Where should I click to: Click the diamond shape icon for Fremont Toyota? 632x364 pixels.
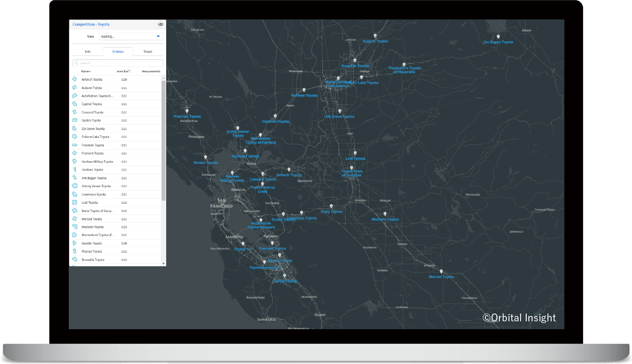[75, 153]
